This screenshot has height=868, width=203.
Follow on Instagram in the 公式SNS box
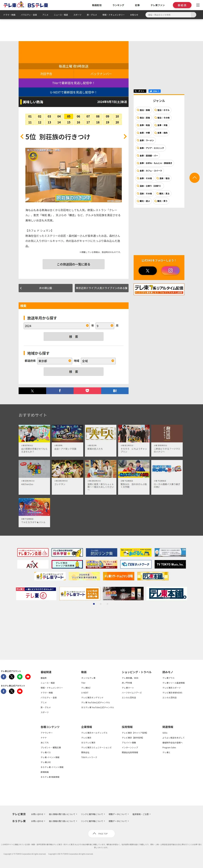(x=170, y=270)
